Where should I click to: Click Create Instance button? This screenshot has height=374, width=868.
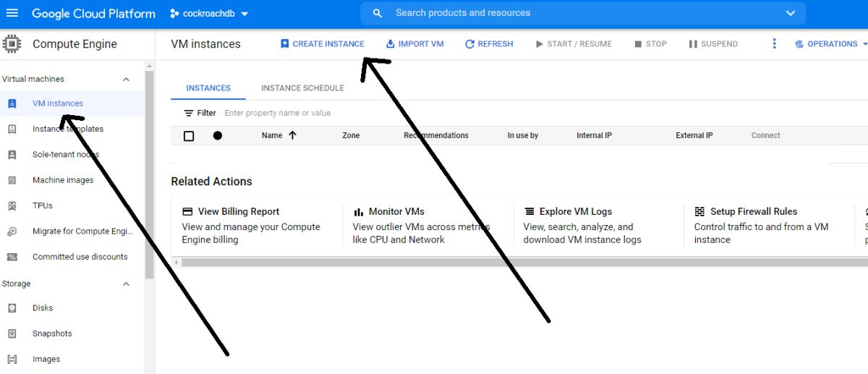[x=322, y=43]
